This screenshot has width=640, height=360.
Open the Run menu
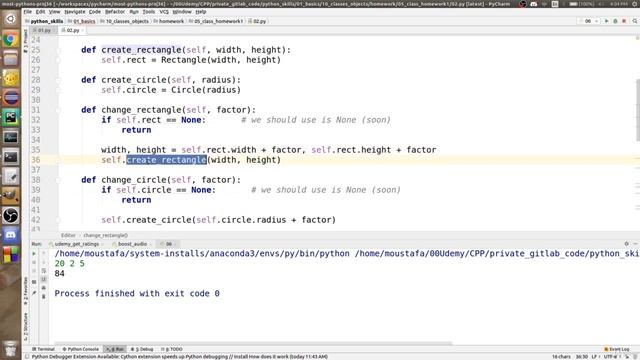coord(134,12)
